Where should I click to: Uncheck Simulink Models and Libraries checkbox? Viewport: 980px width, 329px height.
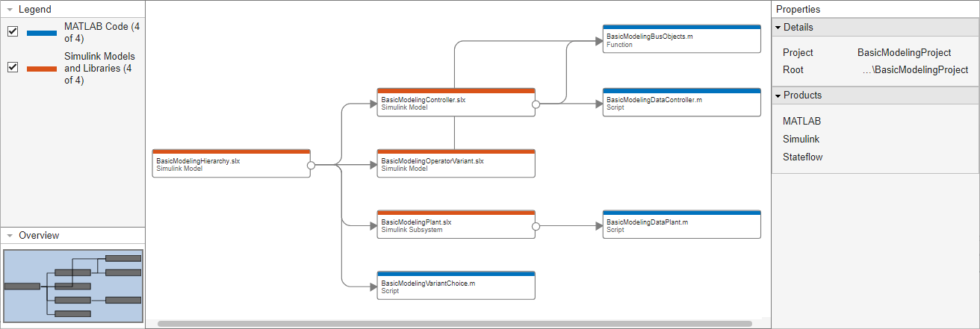(x=13, y=67)
